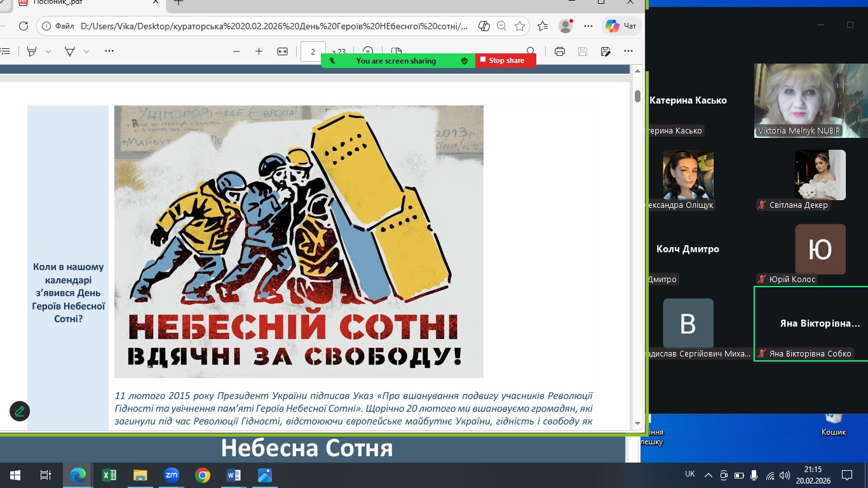Click the pen edit floating icon
Screen dimensions: 868x488
click(x=20, y=411)
